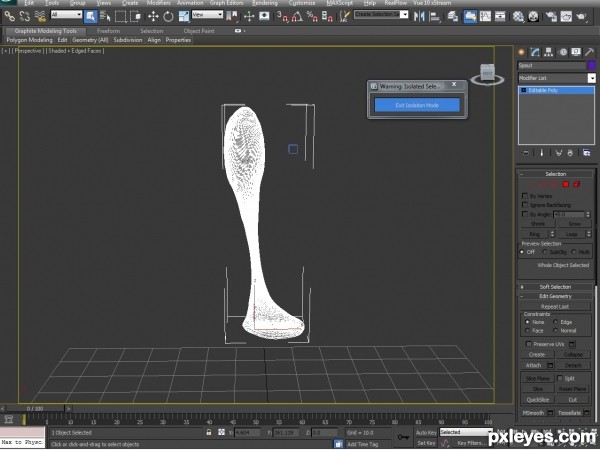Click the Attach button
Screen dimensions: 600x450
(533, 365)
